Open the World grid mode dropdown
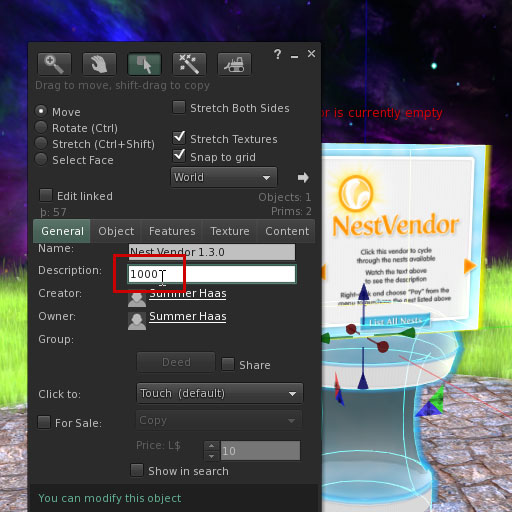 (x=224, y=177)
